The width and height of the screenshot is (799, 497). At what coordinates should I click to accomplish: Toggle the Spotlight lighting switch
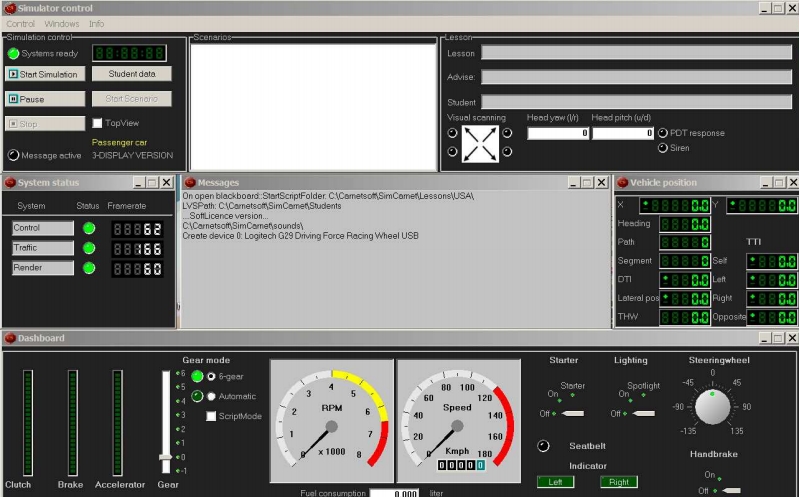[643, 413]
